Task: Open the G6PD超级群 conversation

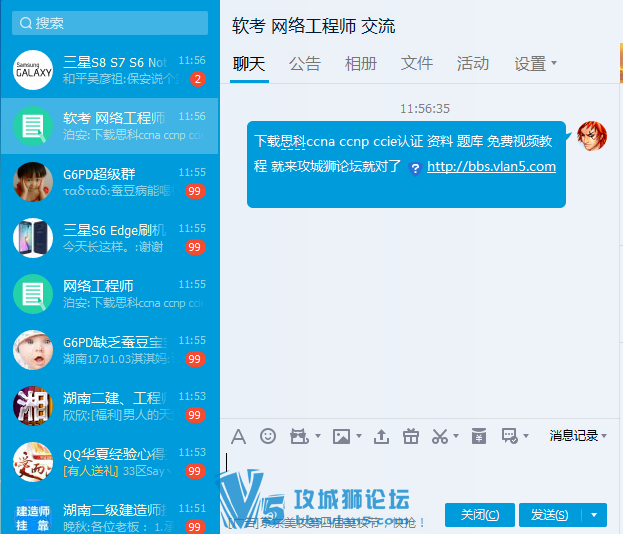Action: pyautogui.click(x=109, y=181)
